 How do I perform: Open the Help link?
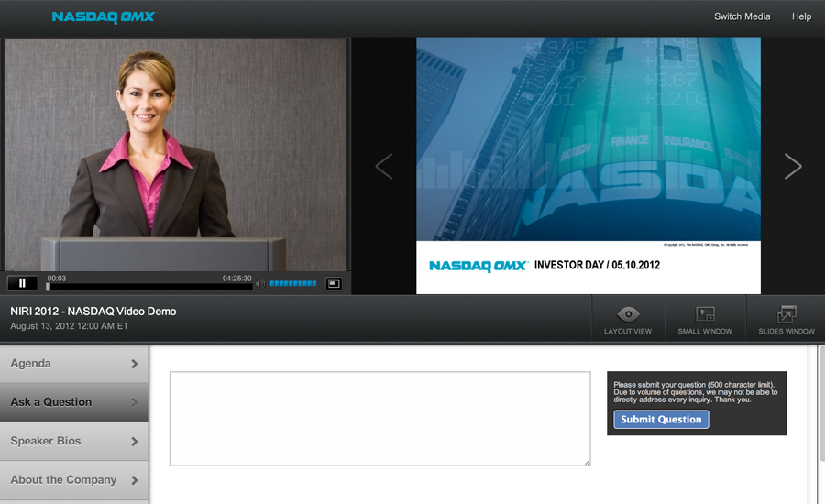click(x=801, y=16)
